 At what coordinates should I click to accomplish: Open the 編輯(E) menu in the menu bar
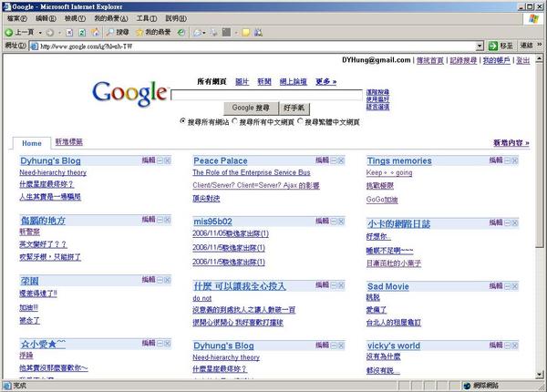click(x=46, y=18)
